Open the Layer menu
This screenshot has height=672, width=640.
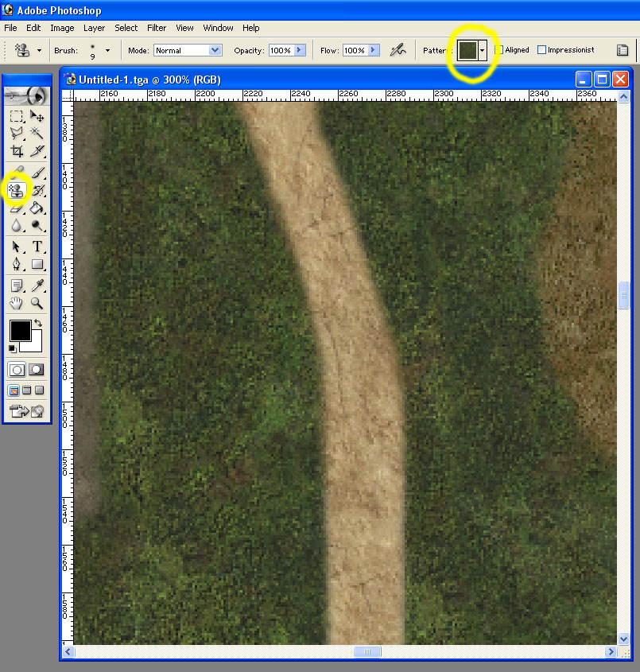pyautogui.click(x=95, y=28)
